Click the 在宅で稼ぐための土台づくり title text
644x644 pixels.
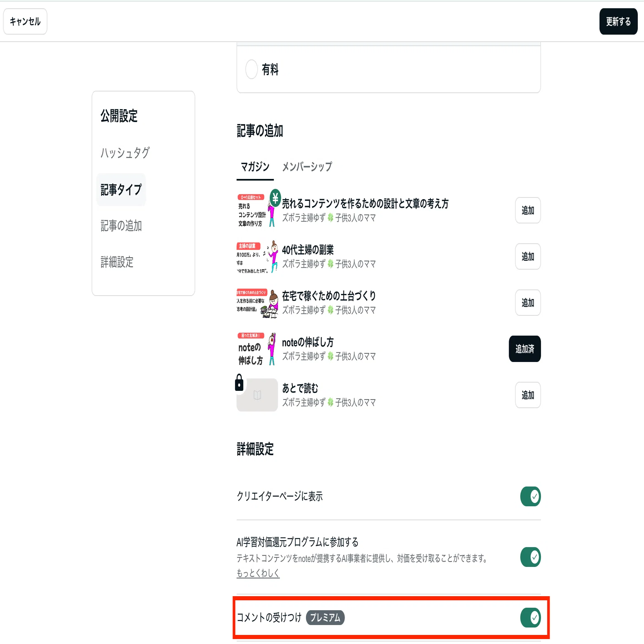click(329, 296)
